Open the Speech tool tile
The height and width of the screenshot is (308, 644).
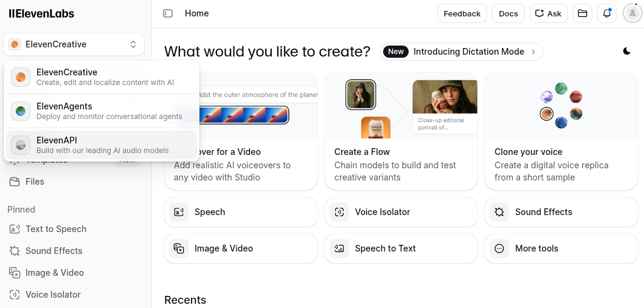pyautogui.click(x=241, y=212)
